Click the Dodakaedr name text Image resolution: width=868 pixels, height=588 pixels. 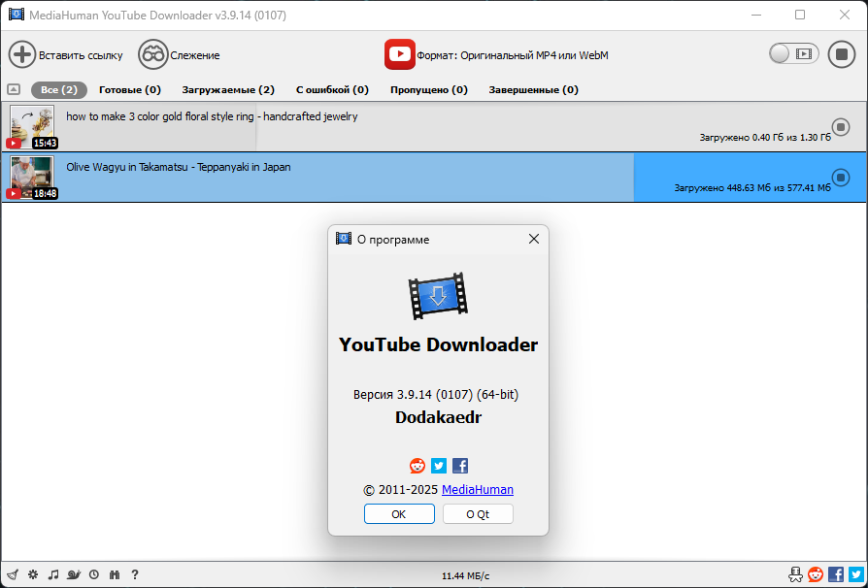pyautogui.click(x=439, y=417)
